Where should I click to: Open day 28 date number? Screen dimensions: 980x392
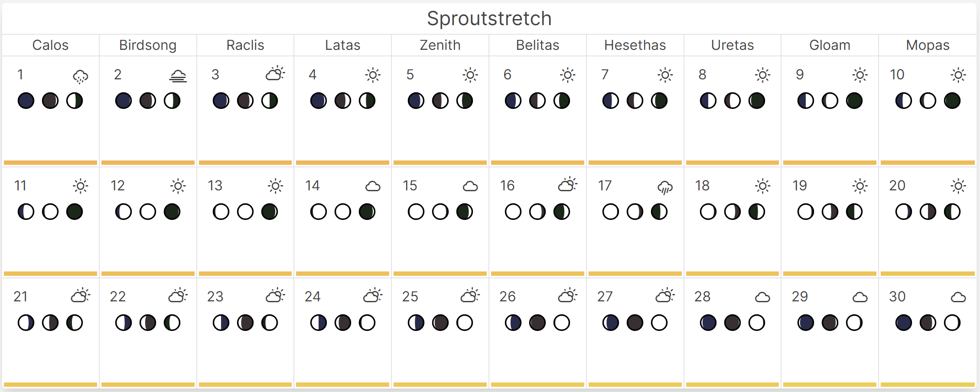702,297
